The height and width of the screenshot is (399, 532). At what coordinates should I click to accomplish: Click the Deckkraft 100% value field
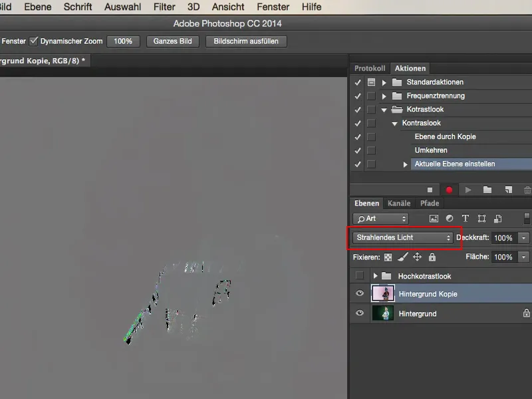505,238
